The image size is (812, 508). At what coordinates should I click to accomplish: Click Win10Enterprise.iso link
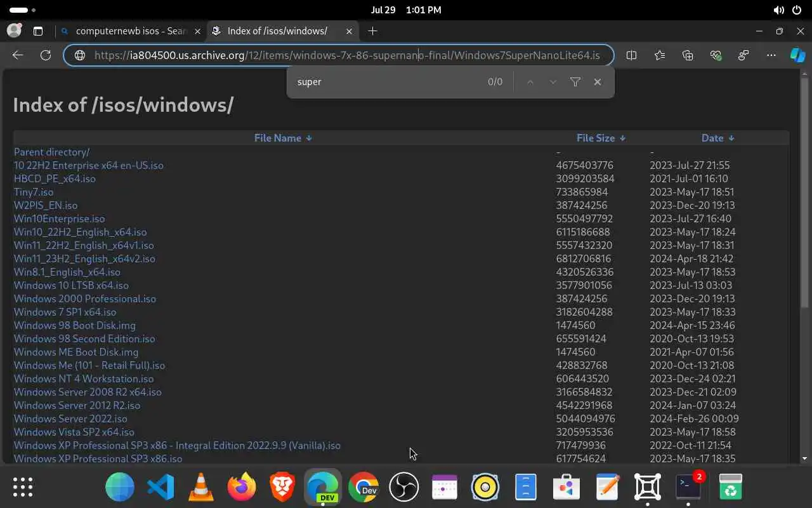click(60, 218)
